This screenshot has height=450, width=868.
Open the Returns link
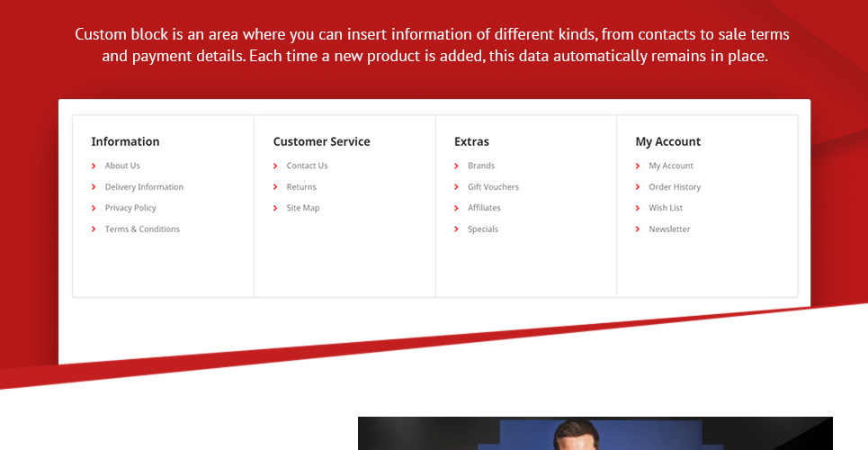coord(301,187)
